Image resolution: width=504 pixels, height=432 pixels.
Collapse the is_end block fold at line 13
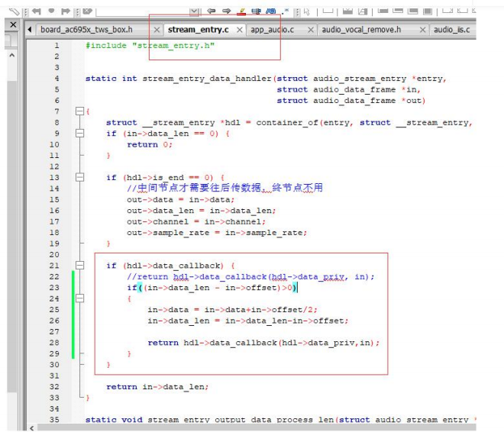tap(79, 177)
